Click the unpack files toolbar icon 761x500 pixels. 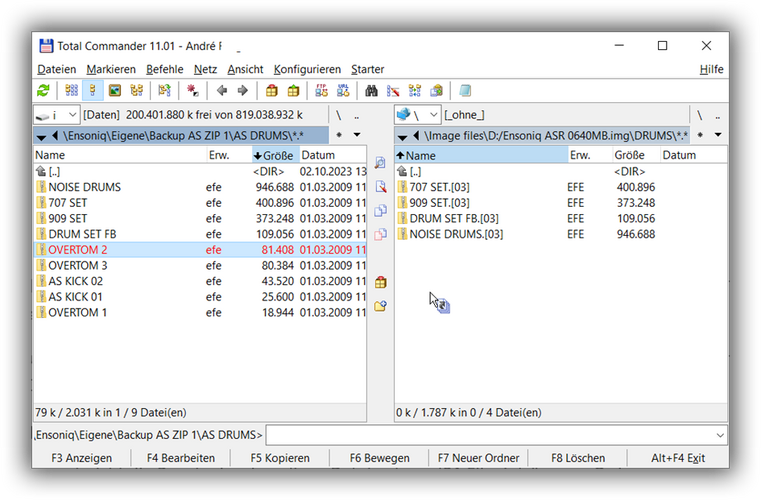(294, 91)
